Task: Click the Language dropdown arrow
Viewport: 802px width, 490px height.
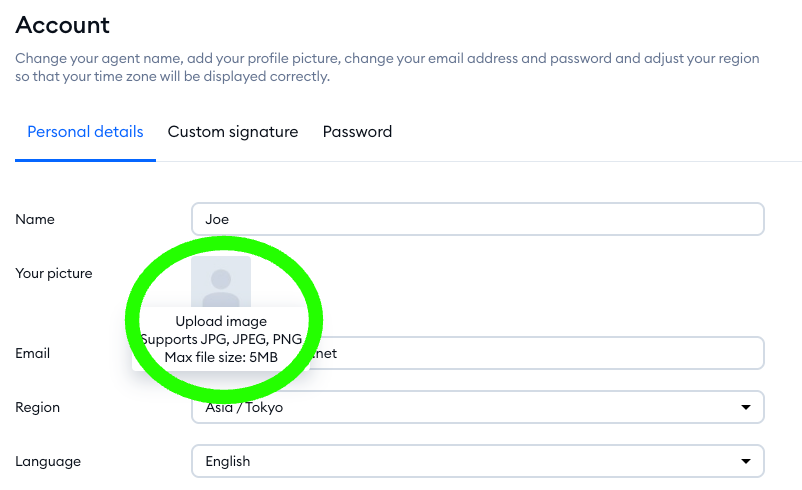Action: (x=745, y=461)
